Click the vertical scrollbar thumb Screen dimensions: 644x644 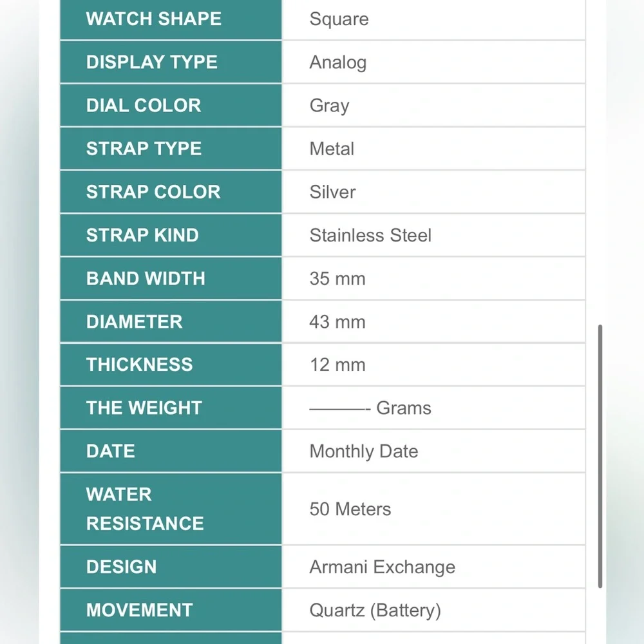(x=600, y=457)
